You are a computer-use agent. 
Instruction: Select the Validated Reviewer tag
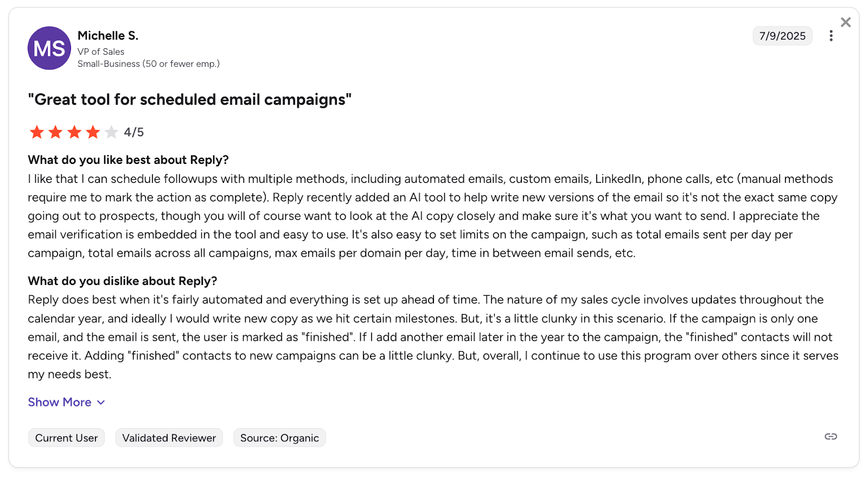tap(169, 438)
